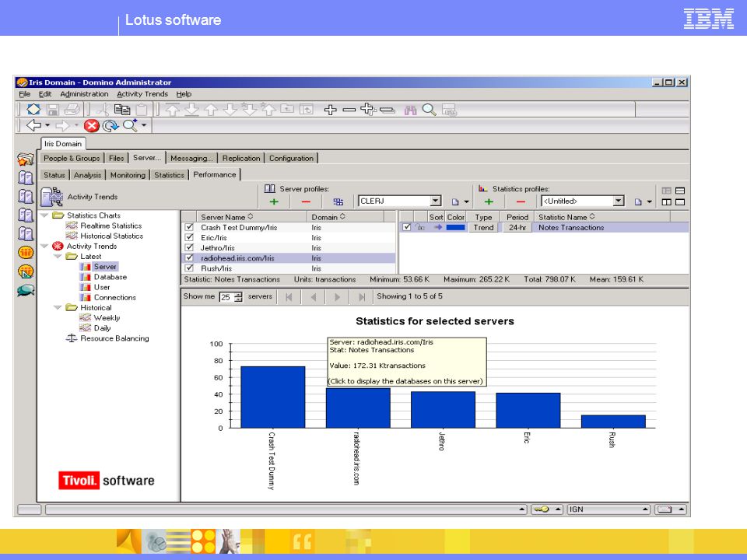
Task: Collapse the Latest folder
Action: (58, 256)
